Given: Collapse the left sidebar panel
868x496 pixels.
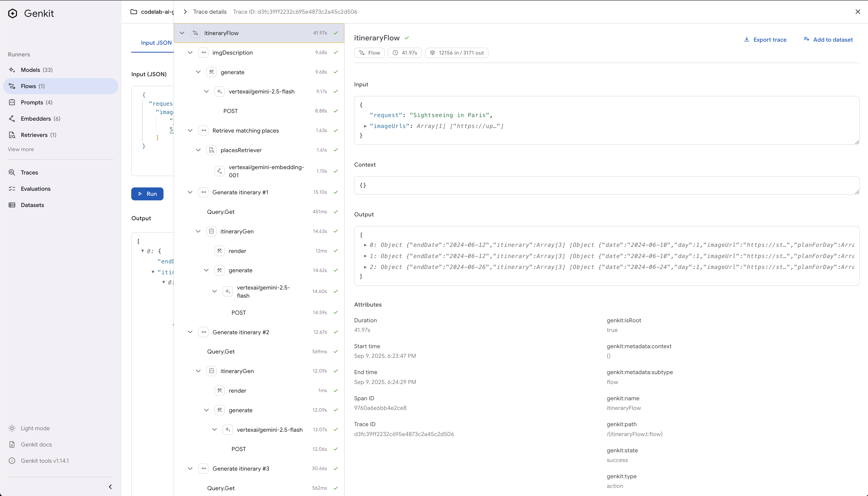Looking at the screenshot, I should click(x=110, y=487).
